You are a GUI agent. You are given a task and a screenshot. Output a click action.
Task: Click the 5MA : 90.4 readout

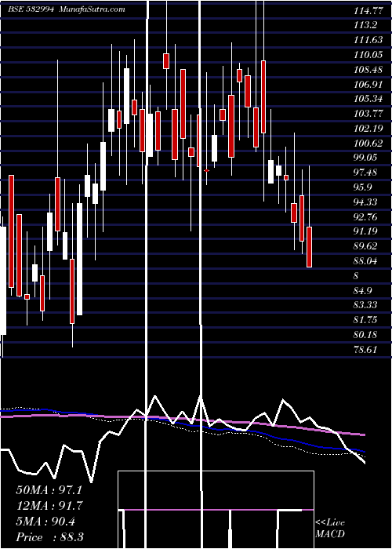point(45,522)
